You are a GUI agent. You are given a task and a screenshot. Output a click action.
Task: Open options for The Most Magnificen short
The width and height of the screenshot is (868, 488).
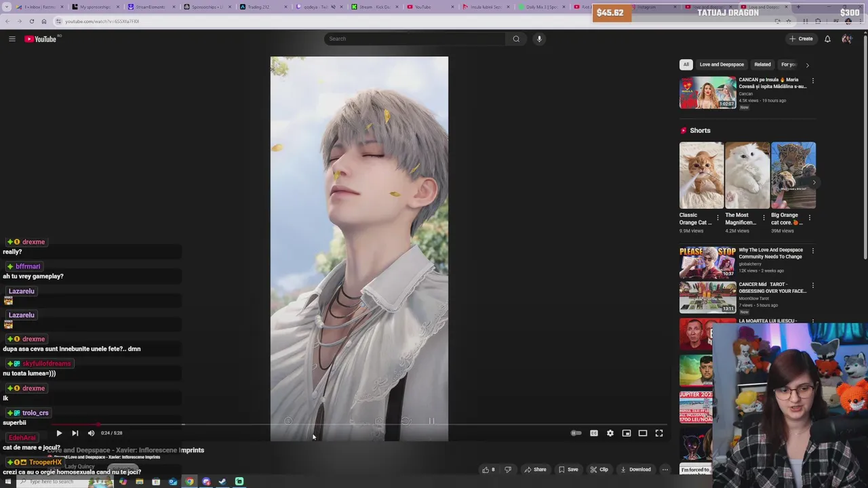(x=764, y=218)
